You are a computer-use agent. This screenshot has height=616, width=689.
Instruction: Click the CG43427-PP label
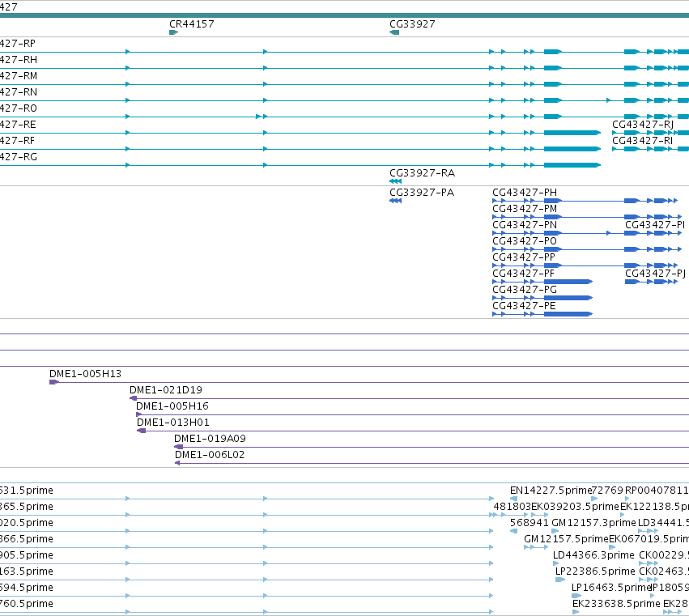click(x=524, y=257)
